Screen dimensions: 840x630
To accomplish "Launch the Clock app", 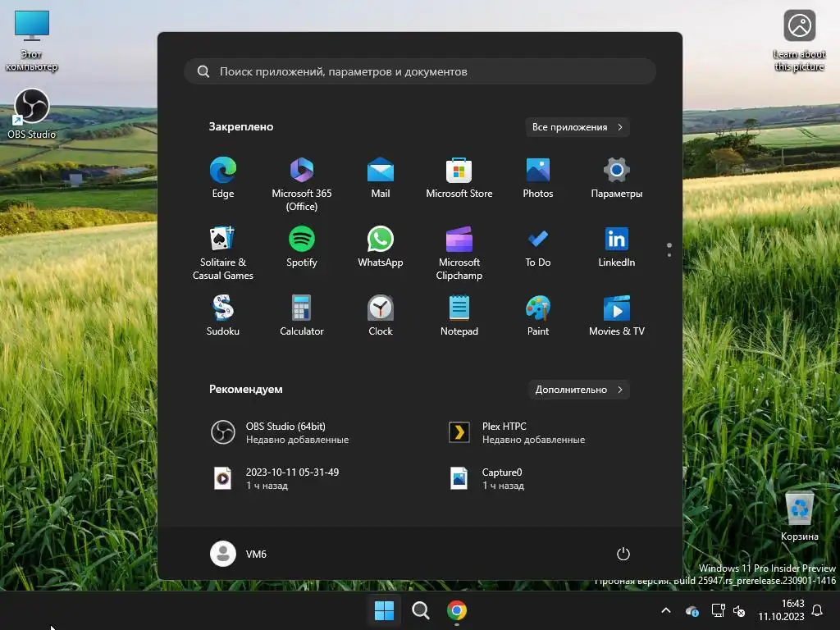I will 381,316.
